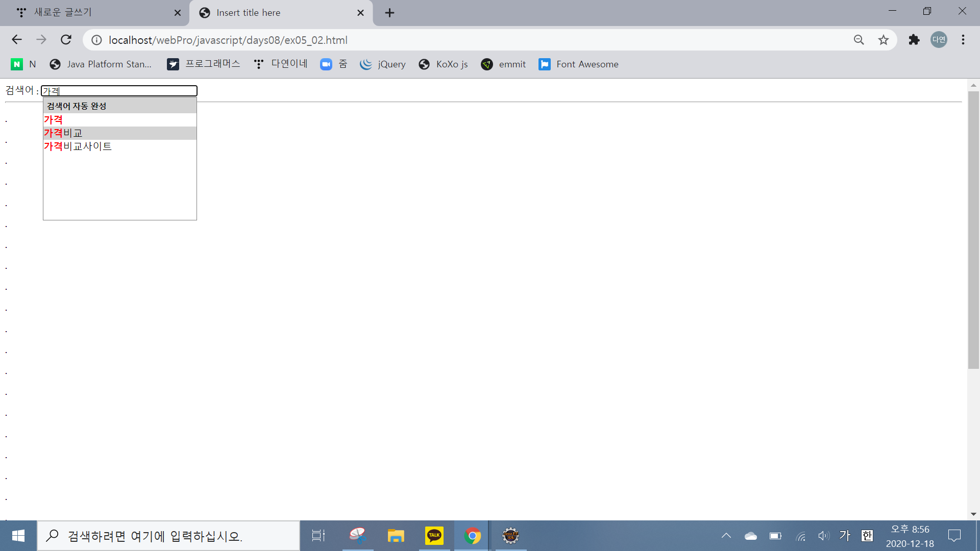This screenshot has width=980, height=551.
Task: Select suggestion 가격비교사이트
Action: [x=78, y=146]
